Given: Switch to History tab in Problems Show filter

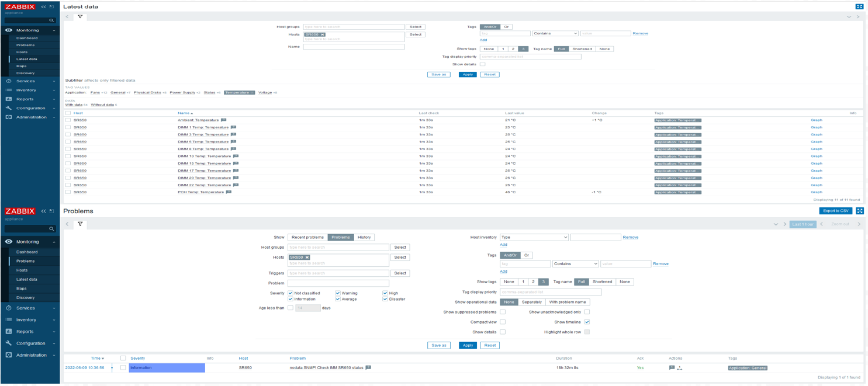Looking at the screenshot, I should tap(364, 237).
